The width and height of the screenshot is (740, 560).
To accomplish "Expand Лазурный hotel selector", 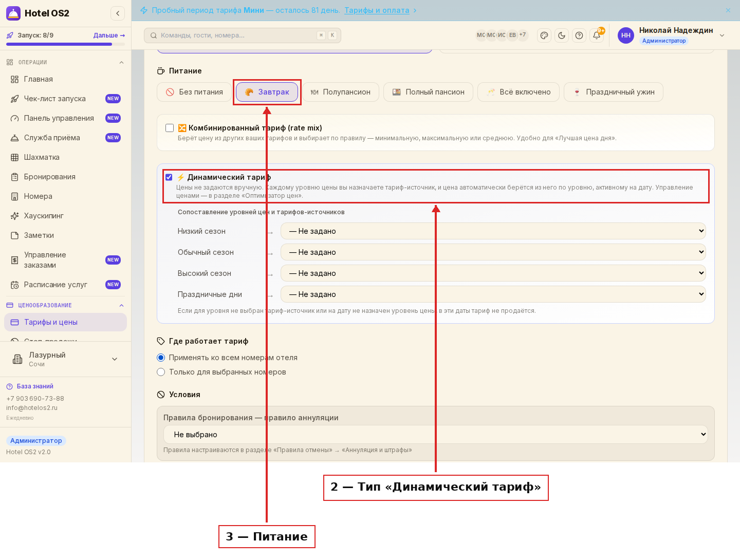I will [x=66, y=359].
